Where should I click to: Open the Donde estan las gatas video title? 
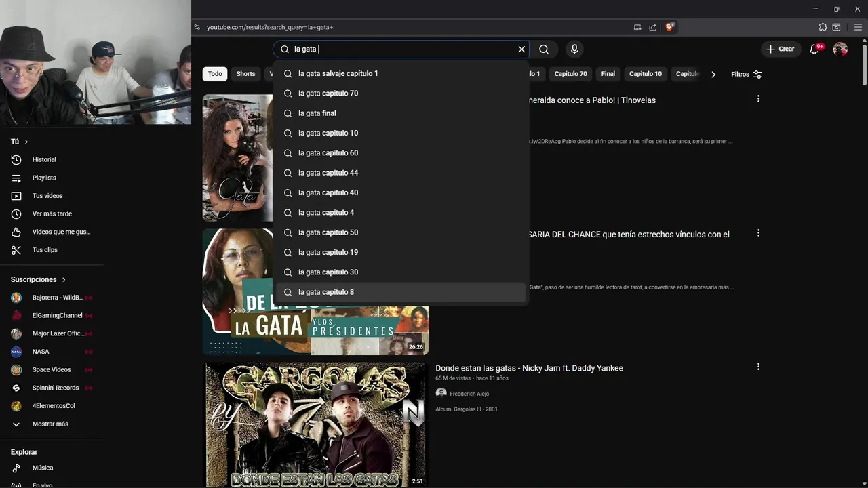[529, 368]
